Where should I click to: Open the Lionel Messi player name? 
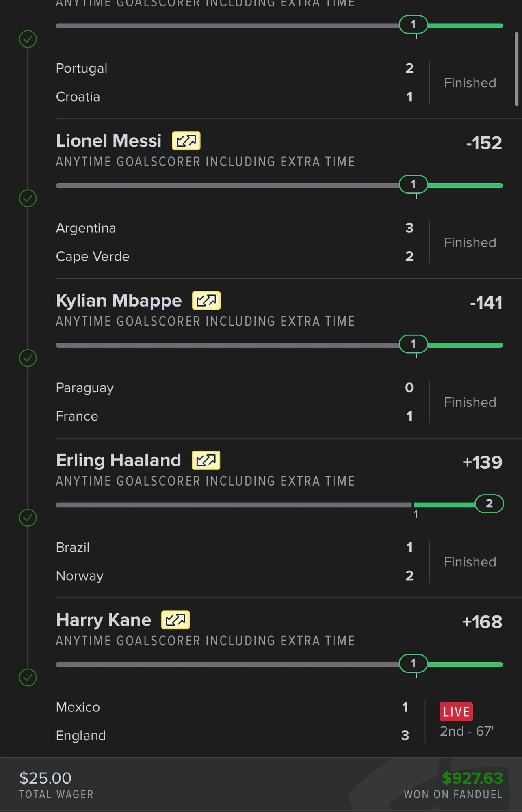[108, 141]
